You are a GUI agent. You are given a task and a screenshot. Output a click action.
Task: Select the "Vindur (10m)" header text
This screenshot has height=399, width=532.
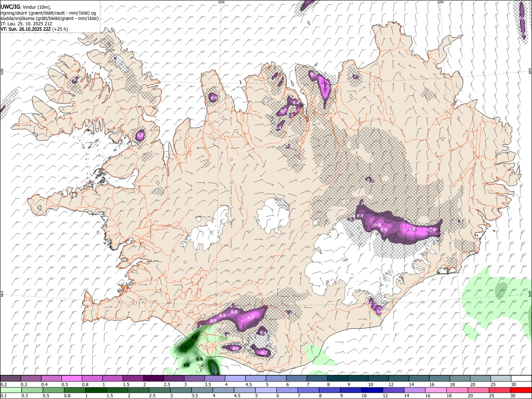[x=37, y=7]
